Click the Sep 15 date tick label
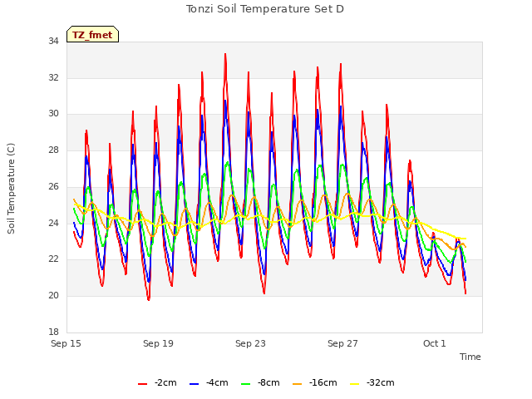The height and width of the screenshot is (399, 532). 66,343
